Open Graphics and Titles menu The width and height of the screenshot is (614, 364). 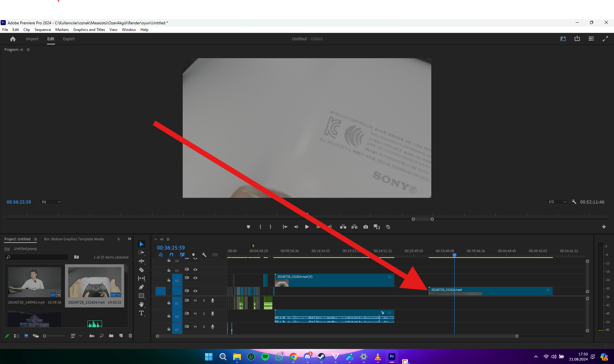coord(89,30)
